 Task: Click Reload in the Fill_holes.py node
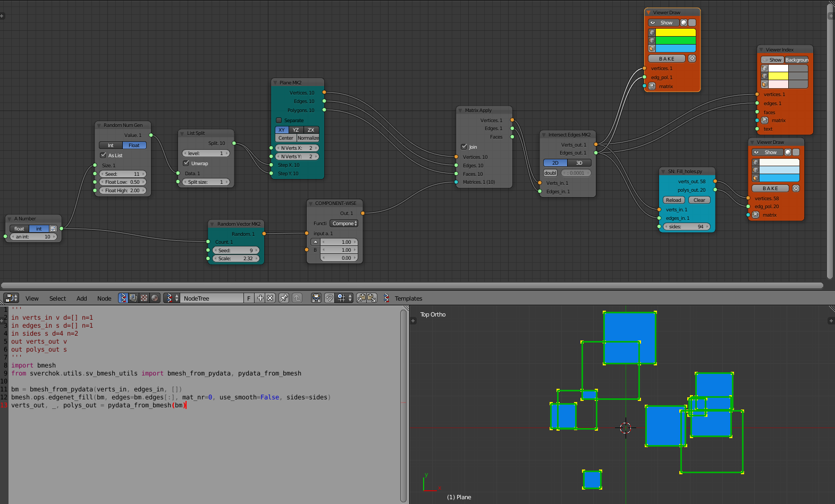click(x=673, y=200)
